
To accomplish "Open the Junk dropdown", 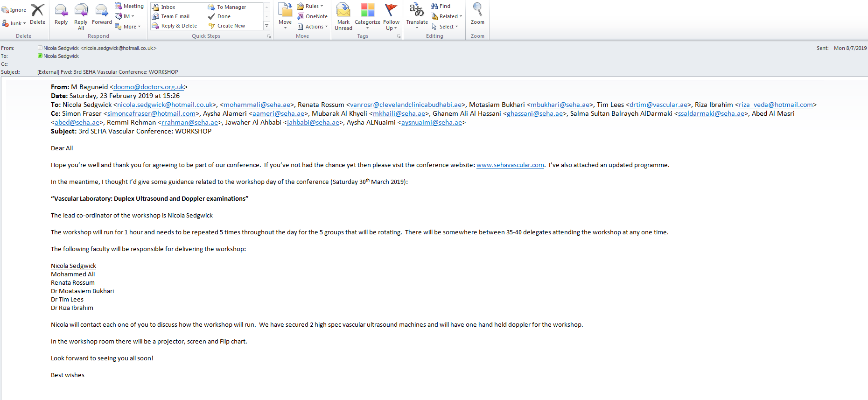I will pos(14,23).
